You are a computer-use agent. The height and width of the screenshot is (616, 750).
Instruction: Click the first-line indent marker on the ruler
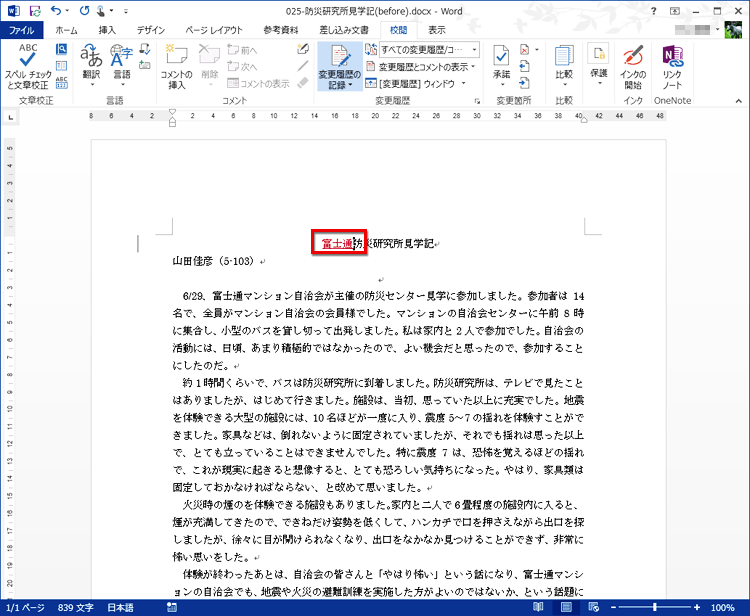(173, 112)
